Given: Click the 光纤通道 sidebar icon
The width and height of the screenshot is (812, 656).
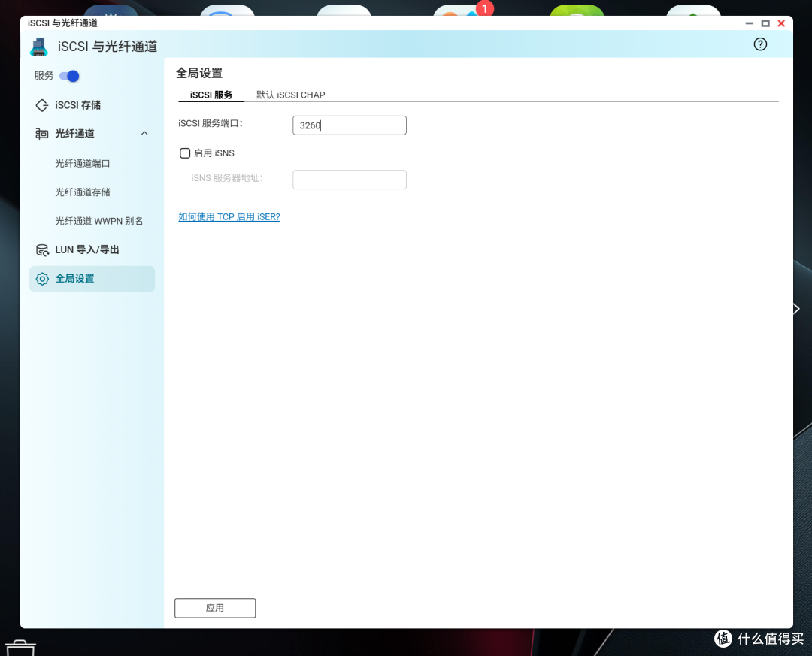Looking at the screenshot, I should click(42, 134).
